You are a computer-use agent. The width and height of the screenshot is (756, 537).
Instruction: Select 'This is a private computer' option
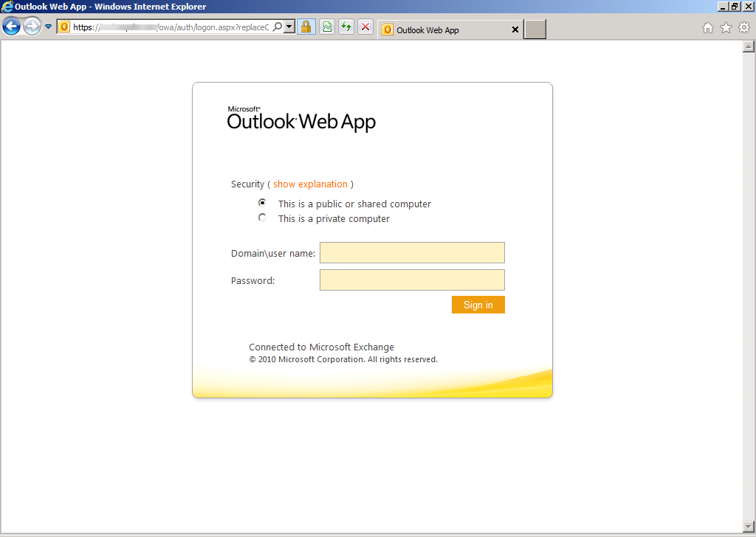pos(262,218)
